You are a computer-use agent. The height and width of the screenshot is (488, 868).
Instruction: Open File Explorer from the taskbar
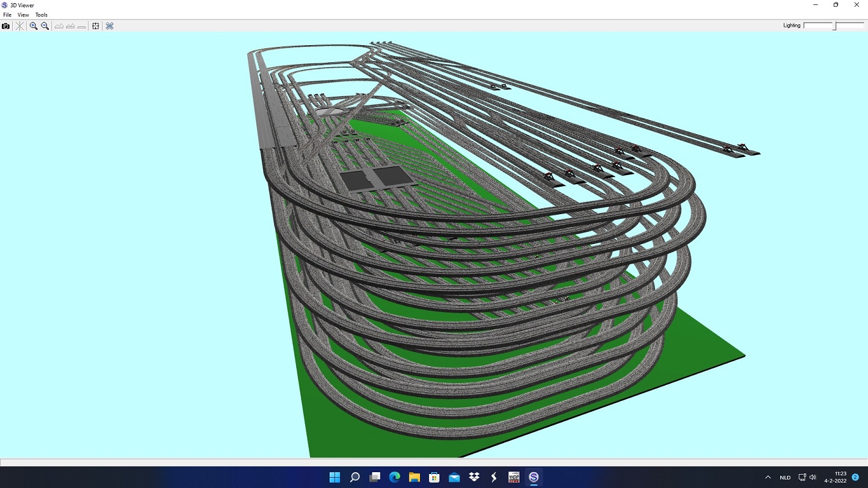click(414, 477)
